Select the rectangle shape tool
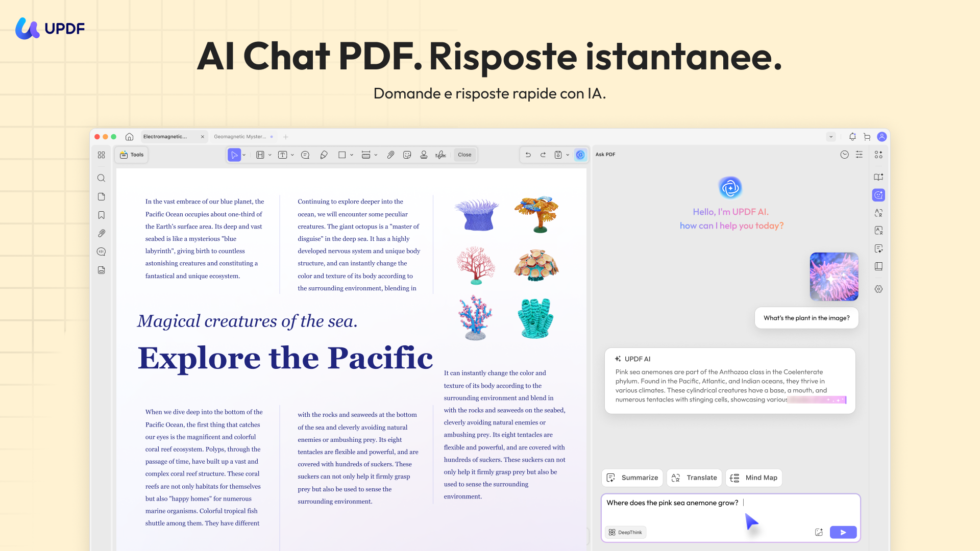Screen dimensions: 980x551 pyautogui.click(x=342, y=155)
